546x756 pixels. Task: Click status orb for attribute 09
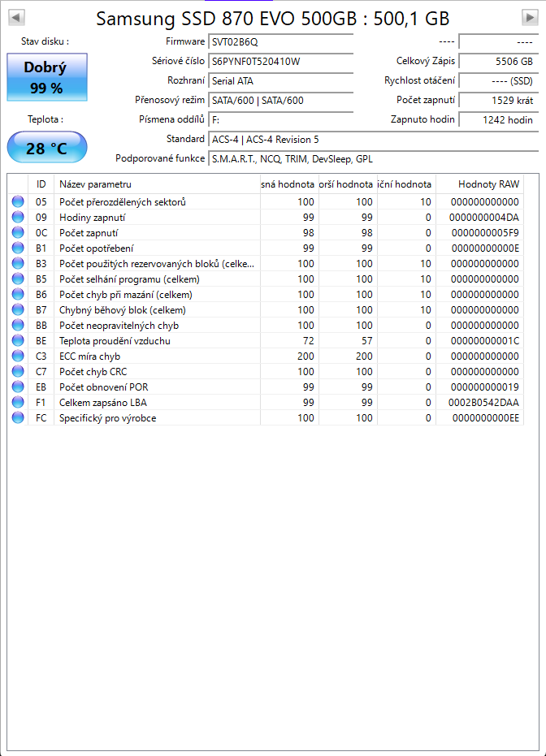pyautogui.click(x=18, y=217)
